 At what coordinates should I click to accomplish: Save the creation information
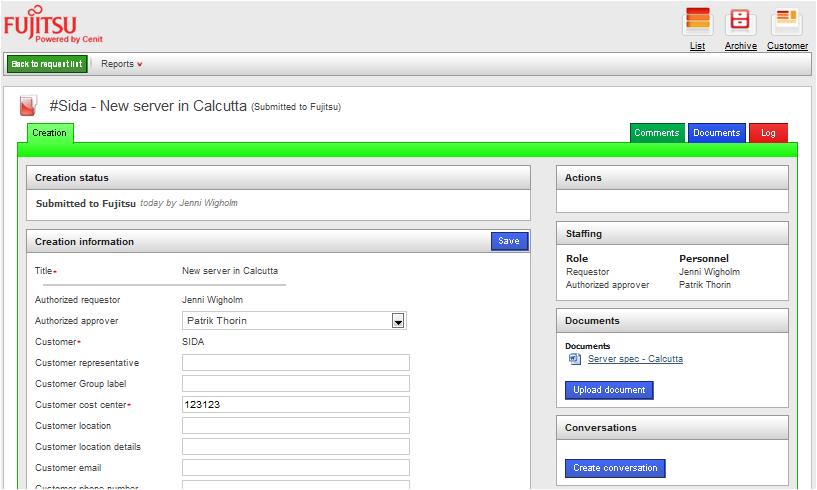pos(509,241)
